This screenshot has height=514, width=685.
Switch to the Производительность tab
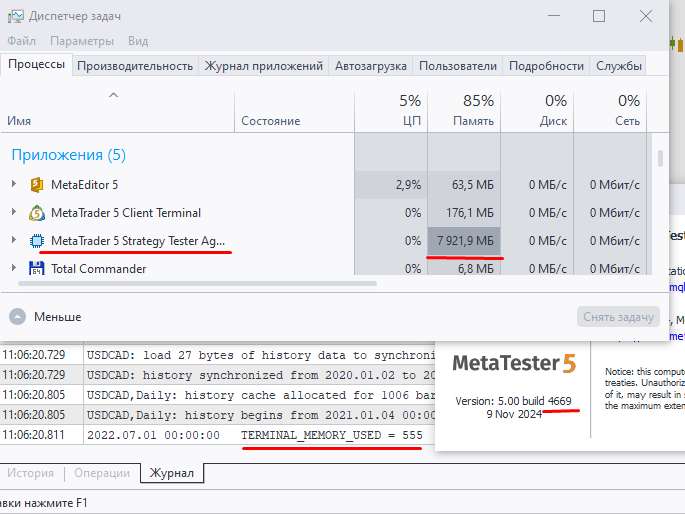pyautogui.click(x=135, y=66)
